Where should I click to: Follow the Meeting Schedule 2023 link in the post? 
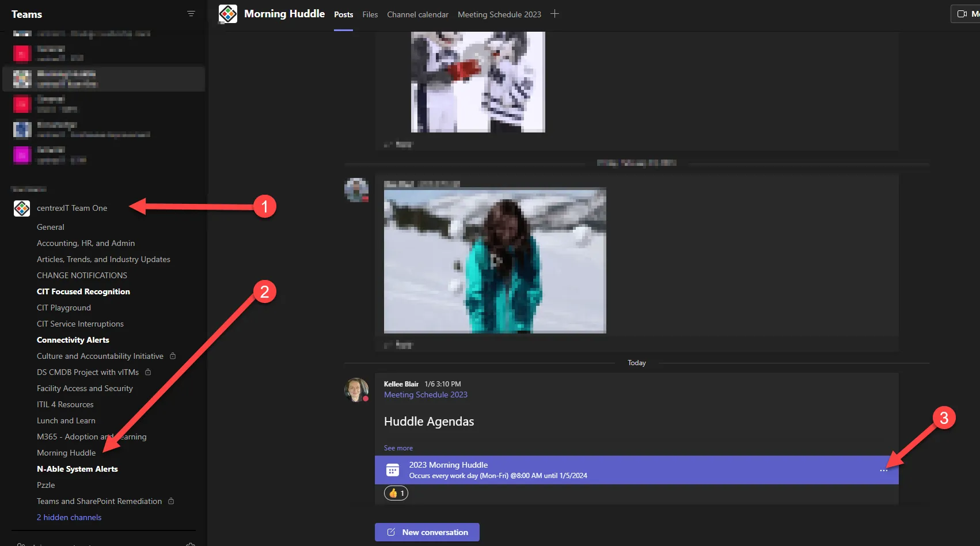(426, 395)
